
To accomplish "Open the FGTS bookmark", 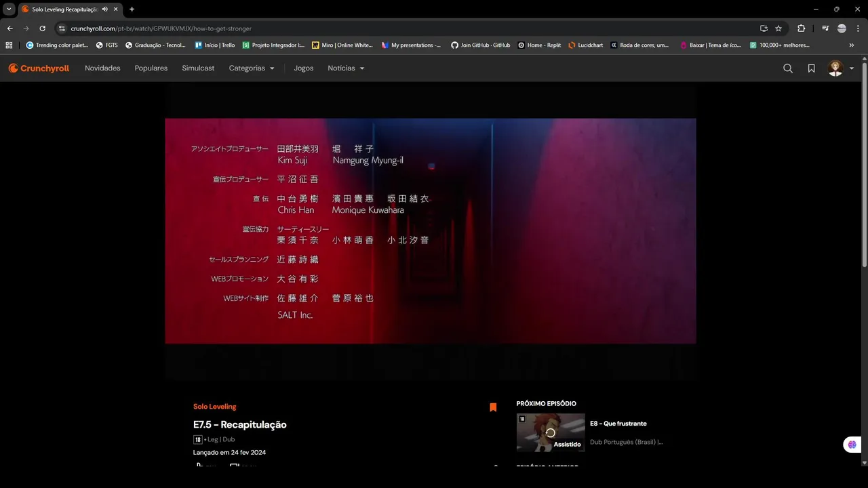I will (x=107, y=45).
